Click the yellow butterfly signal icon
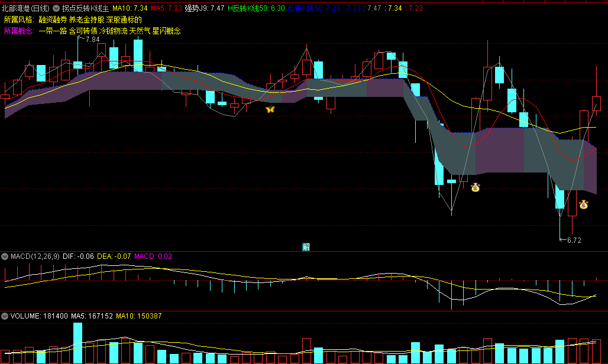This screenshot has width=608, height=364. pyautogui.click(x=270, y=109)
